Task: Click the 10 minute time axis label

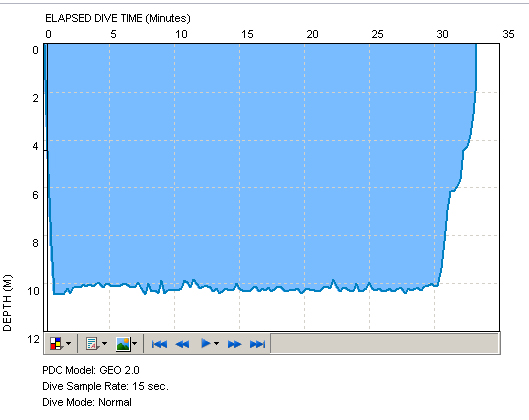Action: point(181,34)
